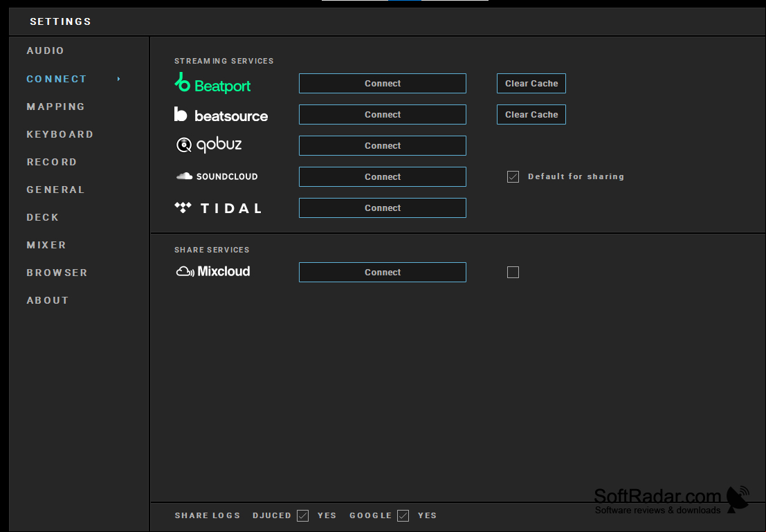This screenshot has height=532, width=766.
Task: Click the Default for sharing label
Action: (x=576, y=176)
